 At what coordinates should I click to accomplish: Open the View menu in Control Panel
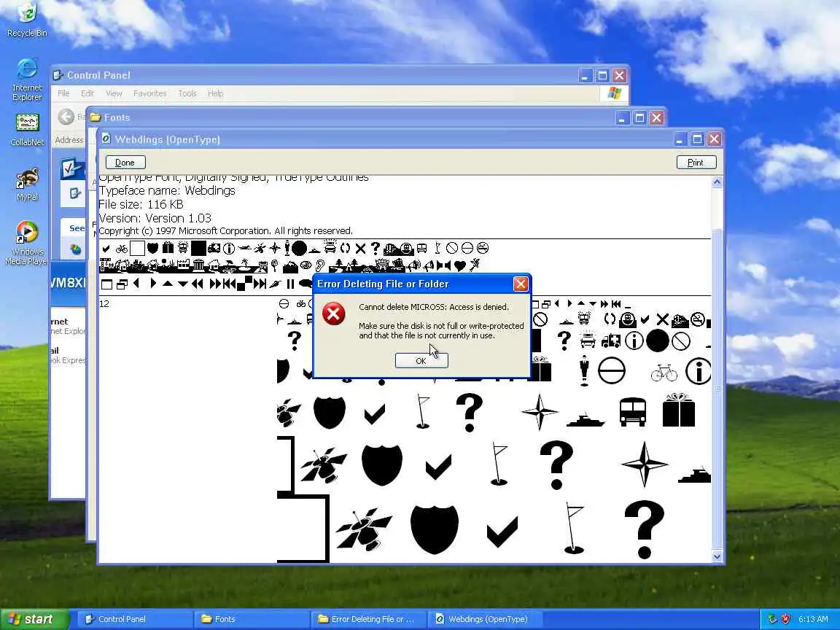(114, 93)
